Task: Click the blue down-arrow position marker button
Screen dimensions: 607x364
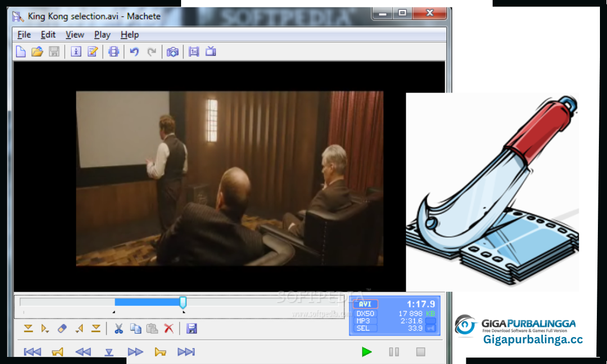Action: point(109,352)
